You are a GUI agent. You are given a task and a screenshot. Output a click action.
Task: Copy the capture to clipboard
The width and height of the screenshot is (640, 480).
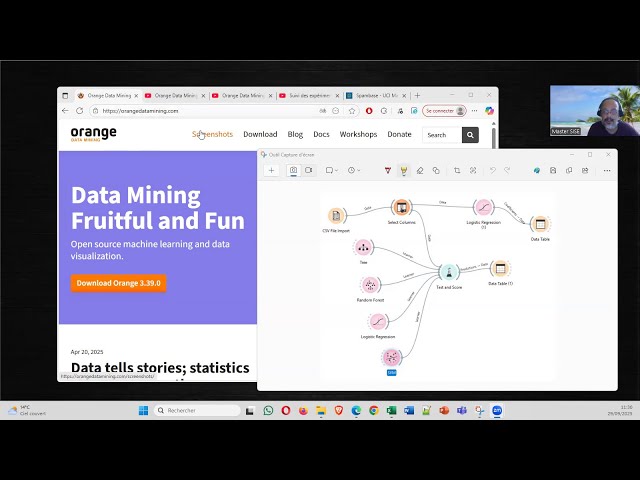[x=569, y=170]
